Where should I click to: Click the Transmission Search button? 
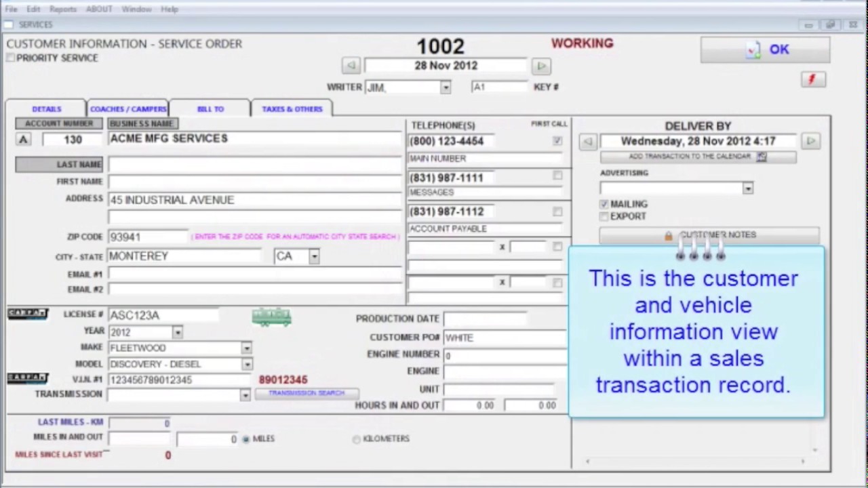pyautogui.click(x=307, y=393)
